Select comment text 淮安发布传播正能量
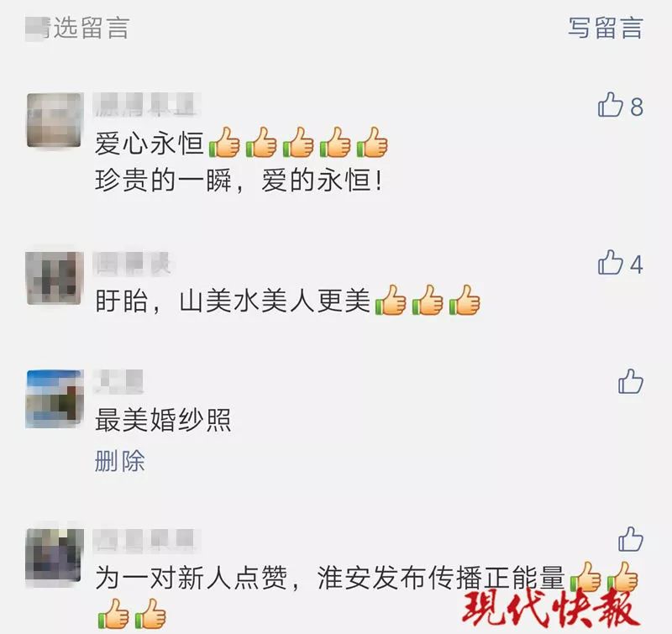 click(441, 578)
